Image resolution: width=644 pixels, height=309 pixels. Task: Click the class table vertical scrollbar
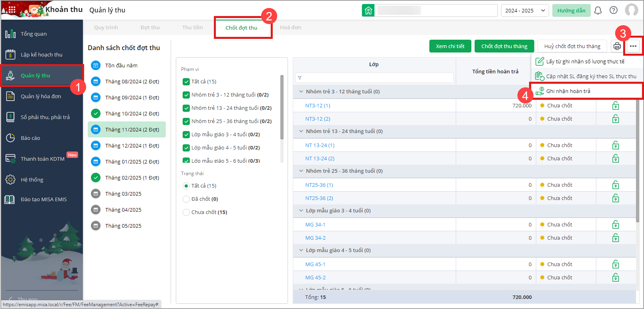[x=638, y=160]
